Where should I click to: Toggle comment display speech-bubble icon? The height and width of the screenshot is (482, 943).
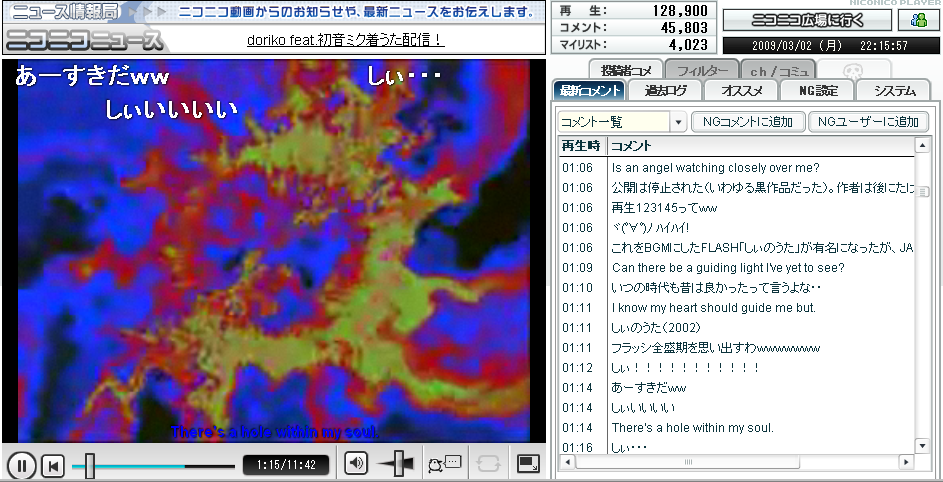click(444, 463)
